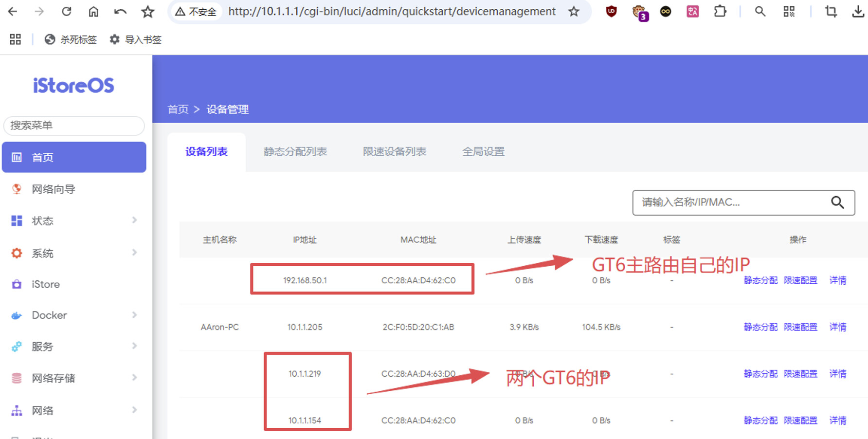Click the browser forward arrow
Viewport: 868px width, 439px height.
tap(39, 11)
